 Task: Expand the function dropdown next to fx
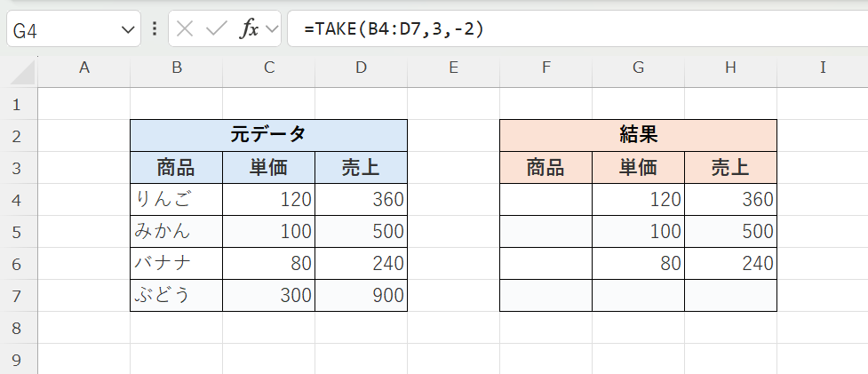point(271,28)
